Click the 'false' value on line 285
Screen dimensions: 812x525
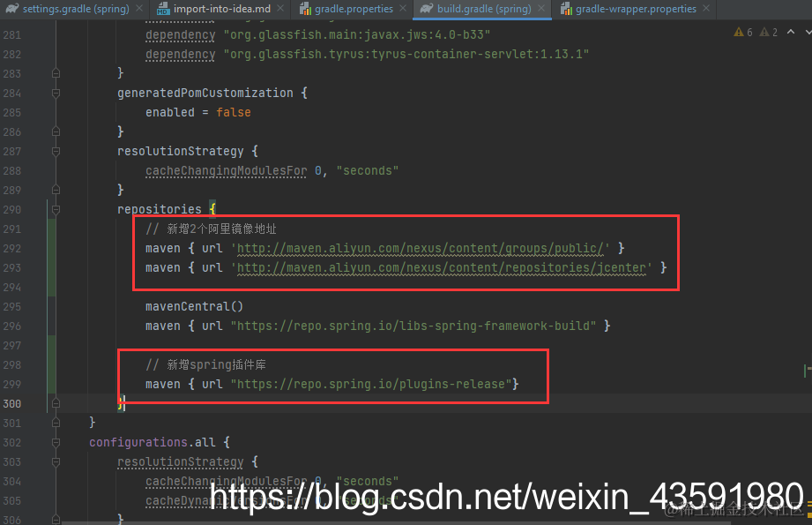tap(234, 112)
